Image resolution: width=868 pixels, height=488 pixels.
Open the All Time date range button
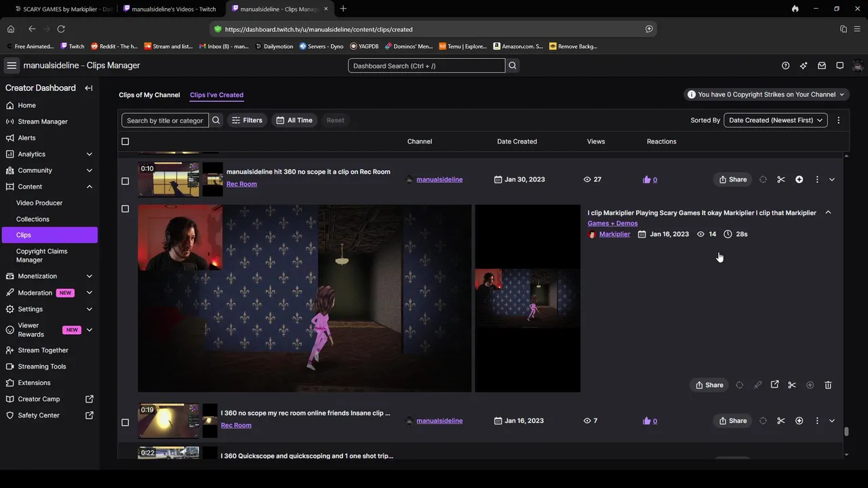tap(294, 120)
